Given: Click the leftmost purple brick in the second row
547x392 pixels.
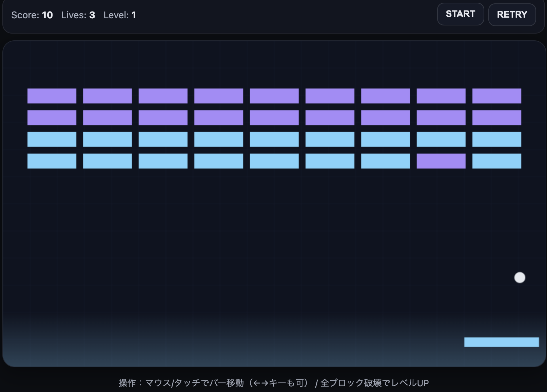Looking at the screenshot, I should click(52, 118).
